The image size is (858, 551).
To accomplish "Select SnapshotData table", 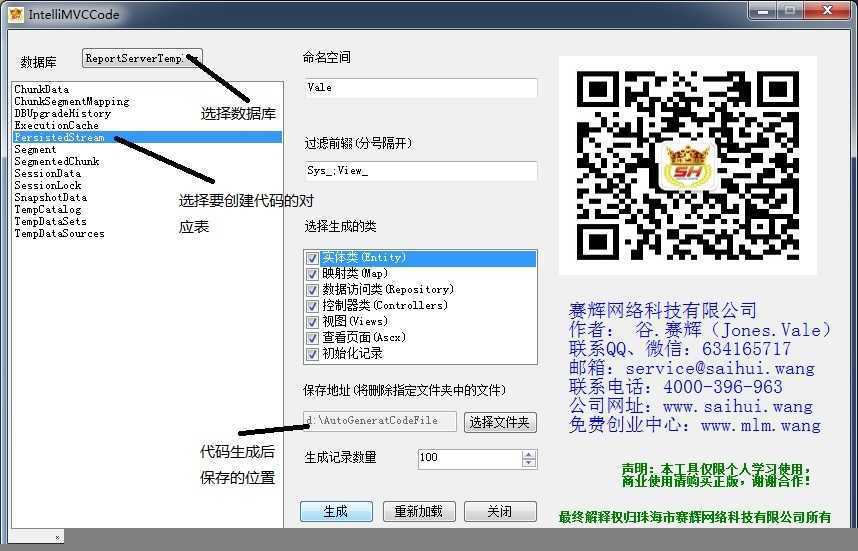I will pyautogui.click(x=50, y=198).
